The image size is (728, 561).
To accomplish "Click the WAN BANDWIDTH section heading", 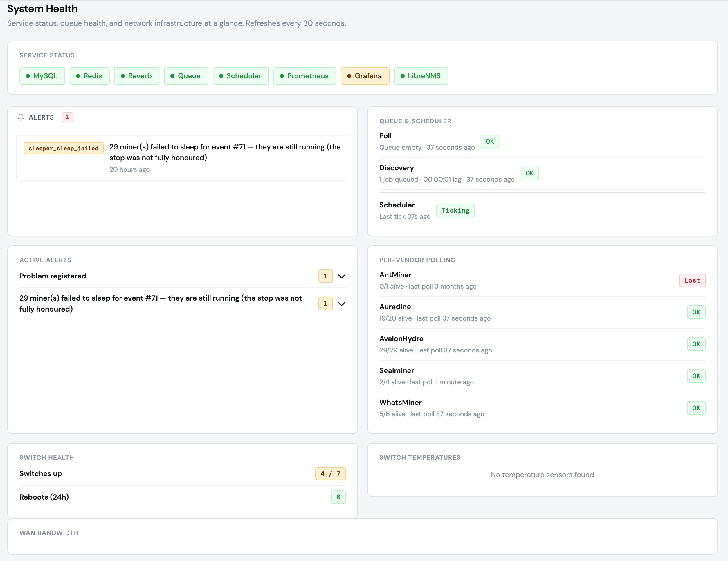I will click(x=49, y=533).
